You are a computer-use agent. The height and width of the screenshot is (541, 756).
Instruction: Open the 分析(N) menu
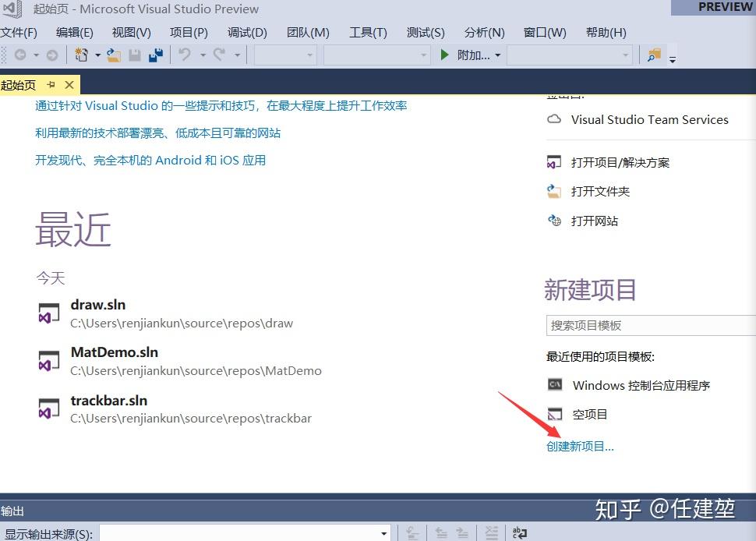point(485,32)
